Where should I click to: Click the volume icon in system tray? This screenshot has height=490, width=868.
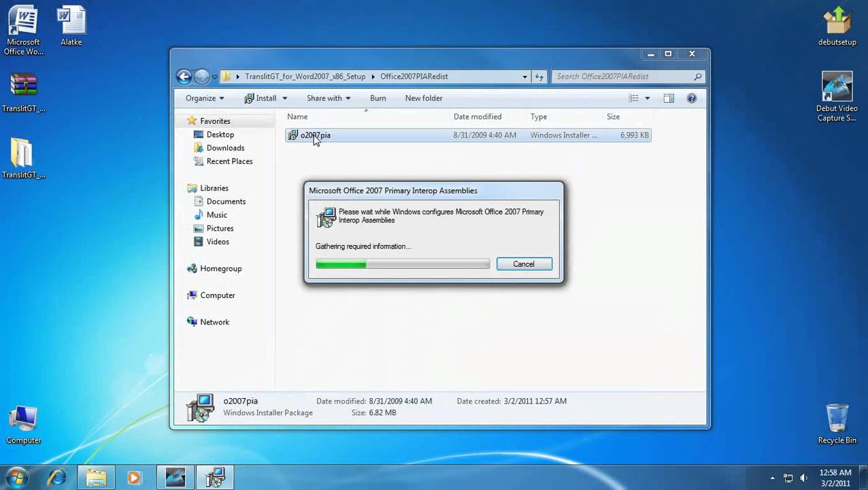803,478
